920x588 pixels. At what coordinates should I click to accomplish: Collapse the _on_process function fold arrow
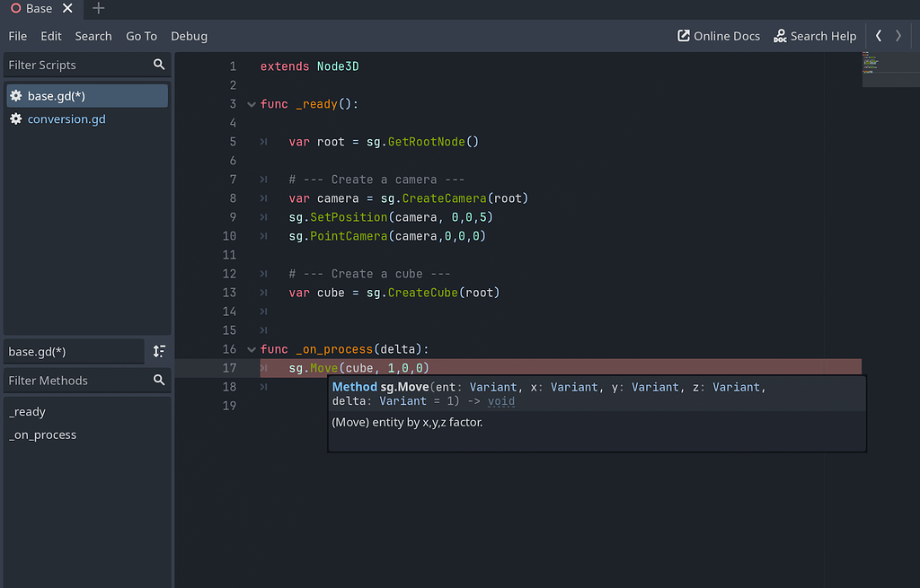coord(252,349)
